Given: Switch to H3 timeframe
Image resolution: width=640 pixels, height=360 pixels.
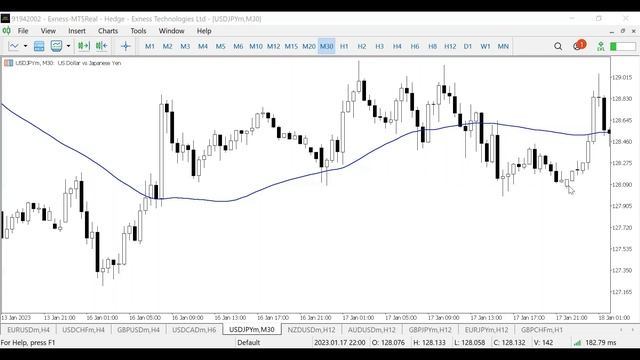Looking at the screenshot, I should point(380,47).
